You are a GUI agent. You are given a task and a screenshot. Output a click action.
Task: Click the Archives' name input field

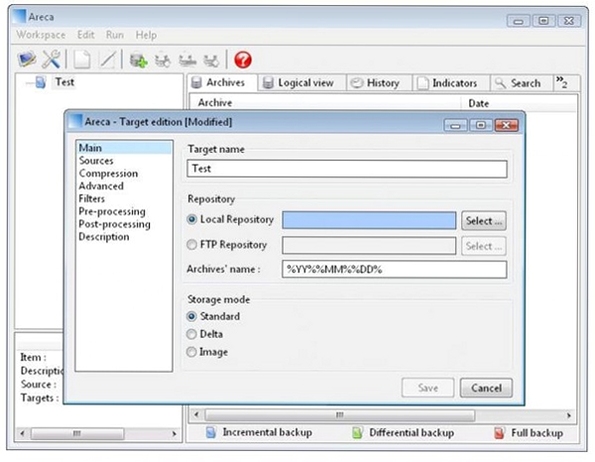point(394,269)
